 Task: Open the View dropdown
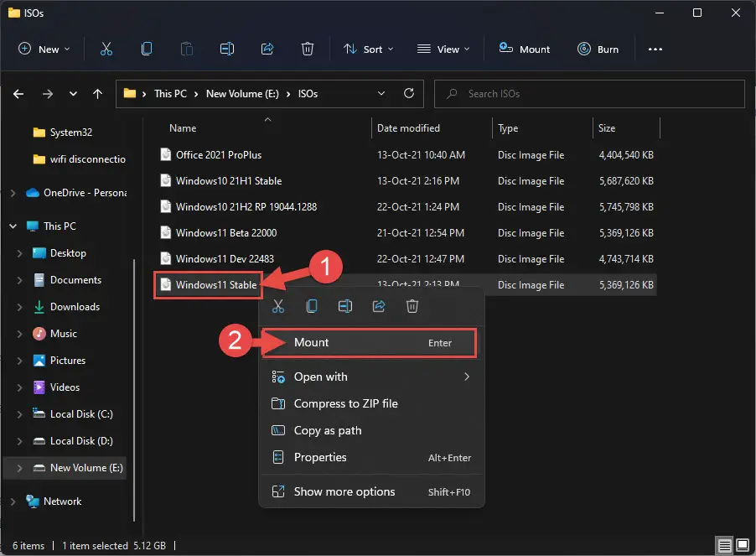[x=443, y=49]
